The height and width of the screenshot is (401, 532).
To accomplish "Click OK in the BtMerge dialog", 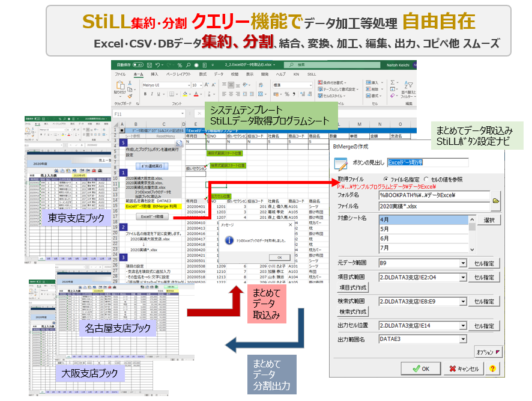I will [x=421, y=369].
